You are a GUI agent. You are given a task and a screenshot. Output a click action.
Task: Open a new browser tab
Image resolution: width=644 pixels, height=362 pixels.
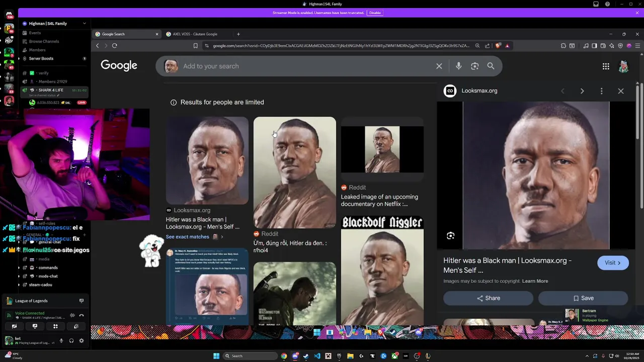238,34
